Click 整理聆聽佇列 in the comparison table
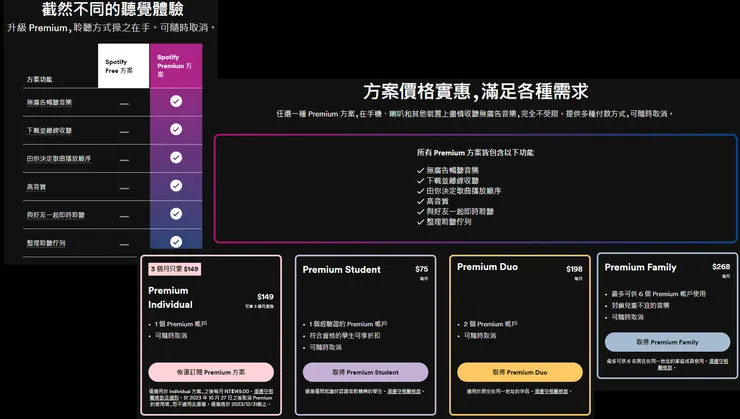This screenshot has width=740, height=419. (x=46, y=243)
